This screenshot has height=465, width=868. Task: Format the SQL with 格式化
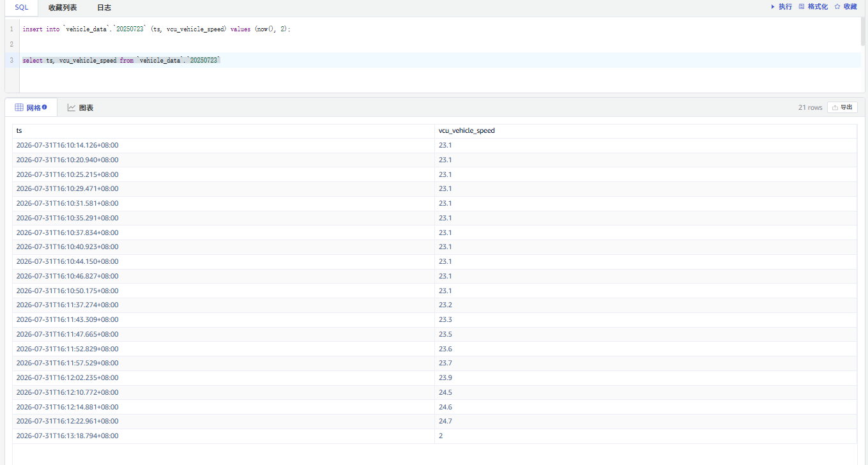(813, 7)
